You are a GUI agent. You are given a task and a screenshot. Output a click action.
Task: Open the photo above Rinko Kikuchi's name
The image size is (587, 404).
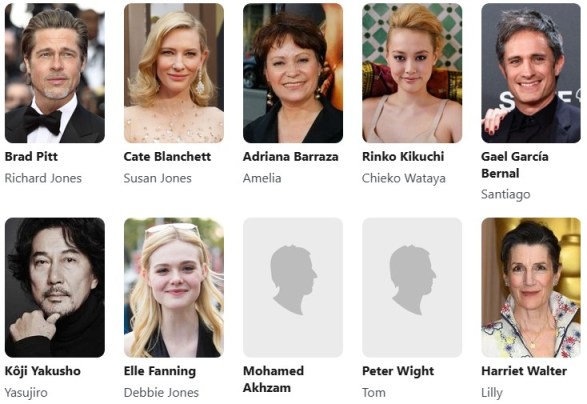click(412, 73)
